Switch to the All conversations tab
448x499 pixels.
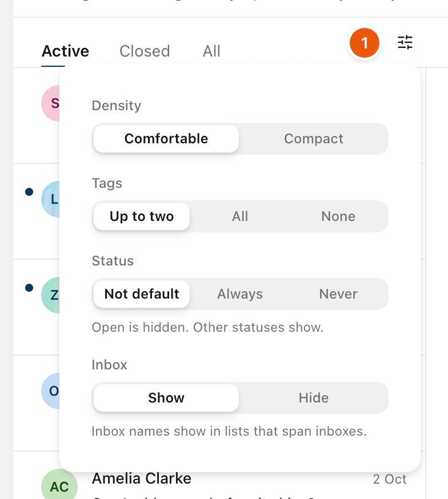(x=211, y=51)
